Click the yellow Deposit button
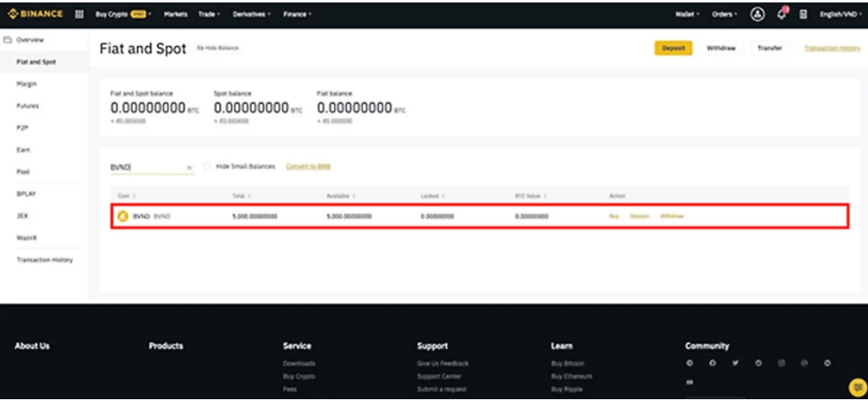868x400 pixels. pyautogui.click(x=673, y=48)
